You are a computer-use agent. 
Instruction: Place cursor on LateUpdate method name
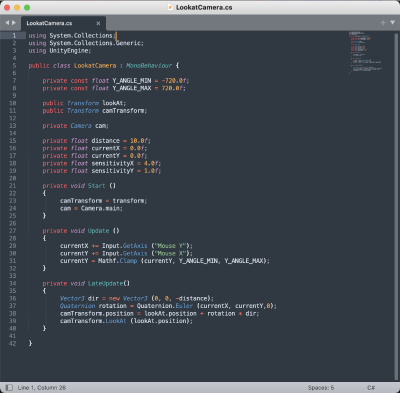point(105,283)
